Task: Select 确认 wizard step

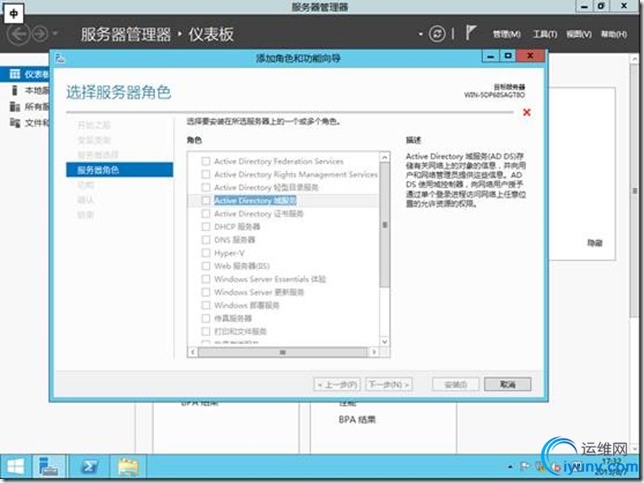Action: coord(86,200)
